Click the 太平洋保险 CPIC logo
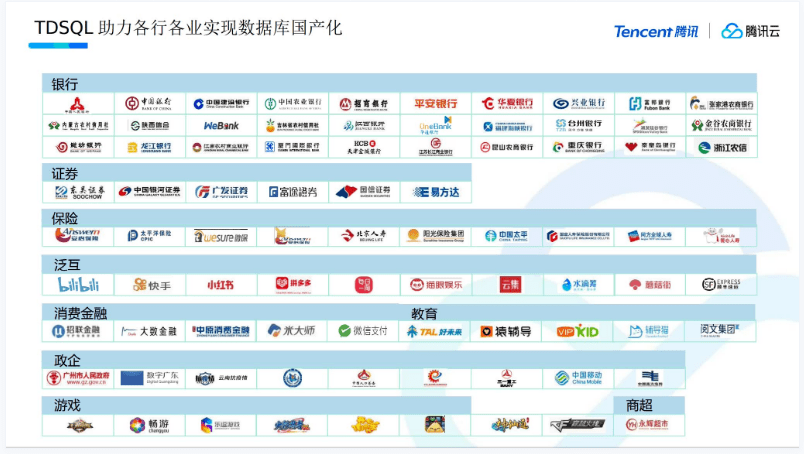The width and height of the screenshot is (804, 454). (x=149, y=235)
